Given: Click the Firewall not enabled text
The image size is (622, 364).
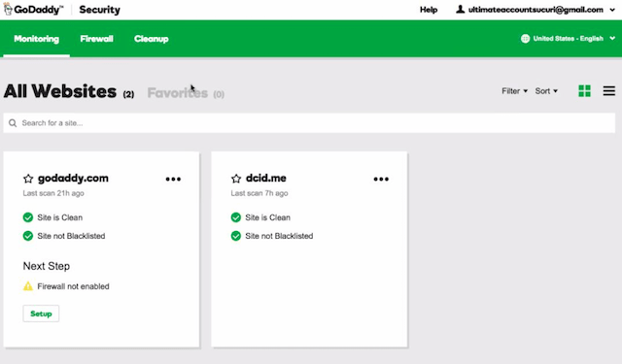Looking at the screenshot, I should 74,286.
